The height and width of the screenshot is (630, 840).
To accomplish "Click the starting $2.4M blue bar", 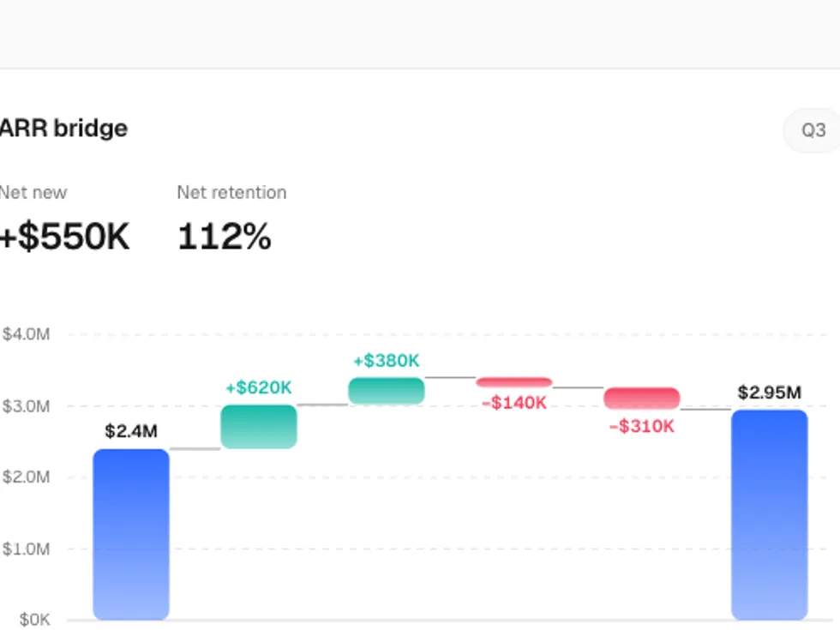I will point(131,534).
